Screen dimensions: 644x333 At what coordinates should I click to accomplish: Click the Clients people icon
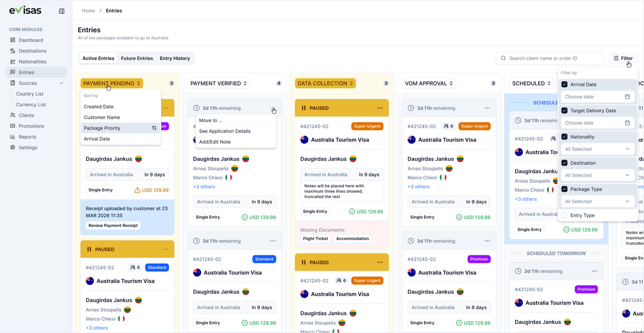(x=13, y=115)
